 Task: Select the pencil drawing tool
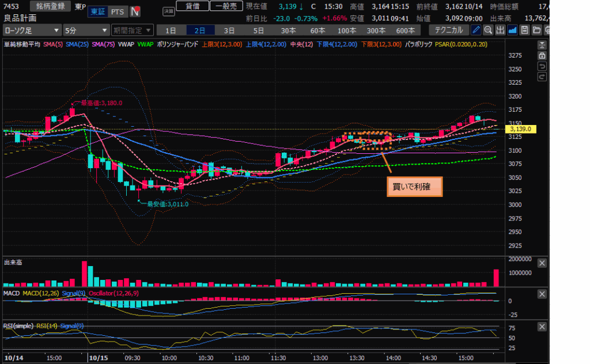pyautogui.click(x=476, y=30)
